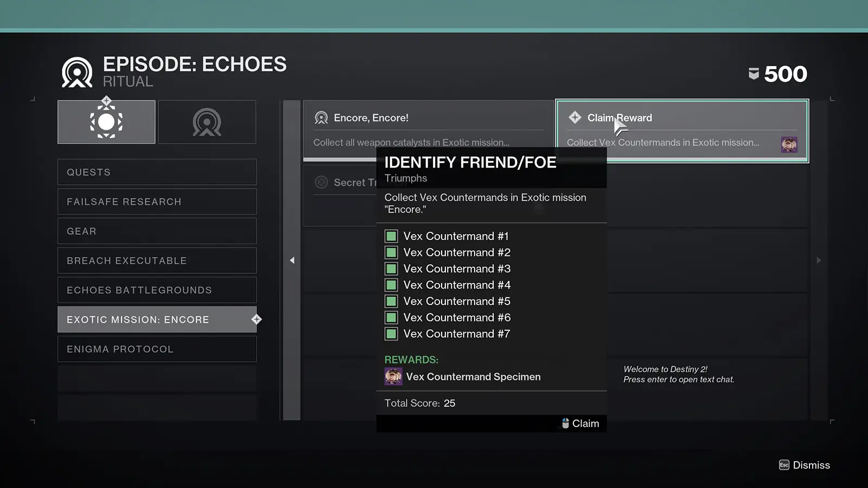This screenshot has width=868, height=488.
Task: Check the Vex Countermand #1 checkbox
Action: click(x=391, y=236)
